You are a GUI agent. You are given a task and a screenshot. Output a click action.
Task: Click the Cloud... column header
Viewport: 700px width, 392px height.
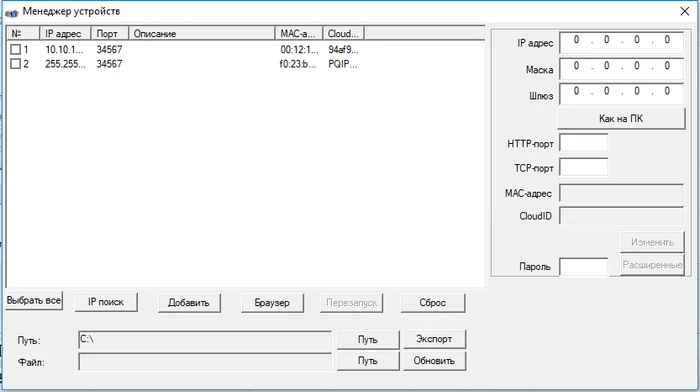[x=343, y=33]
